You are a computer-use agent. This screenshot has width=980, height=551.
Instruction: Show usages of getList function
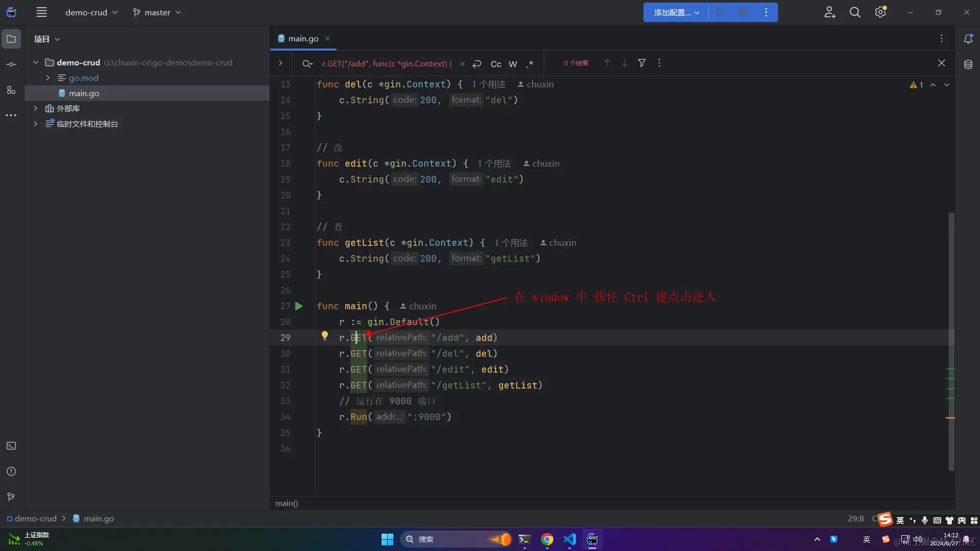[511, 243]
